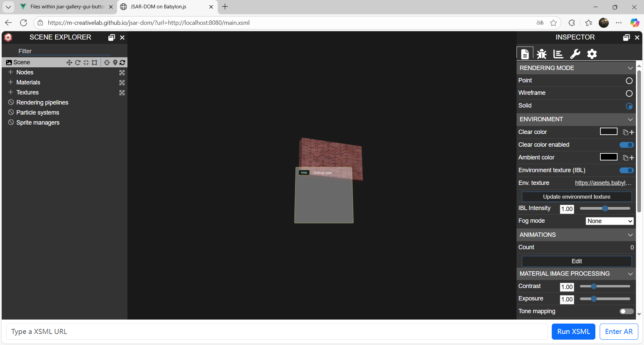The image size is (644, 345).
Task: Close the Inspector panel
Action: tap(637, 38)
